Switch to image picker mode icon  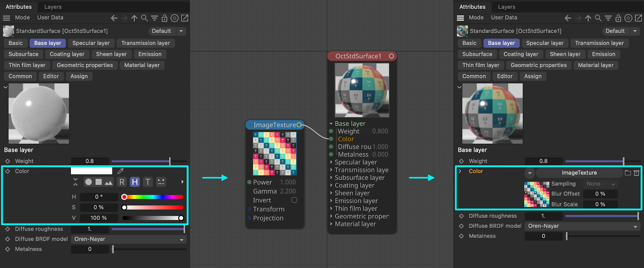point(109,182)
